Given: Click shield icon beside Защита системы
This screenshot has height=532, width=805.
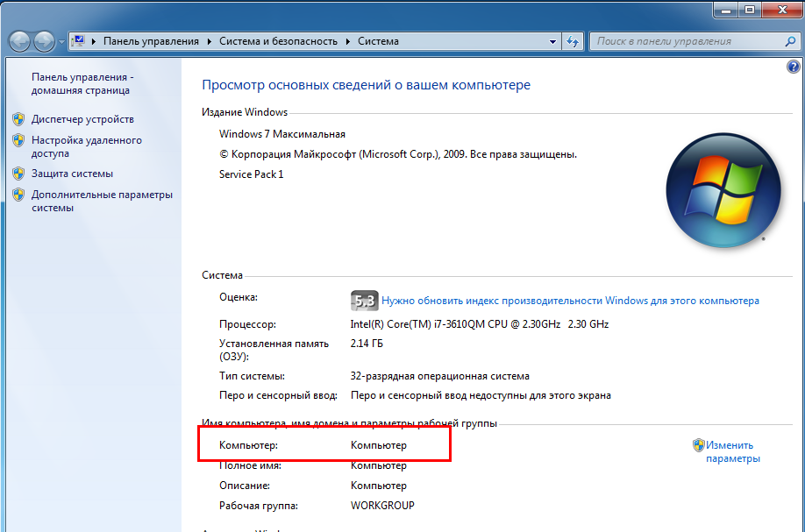Looking at the screenshot, I should point(18,174).
